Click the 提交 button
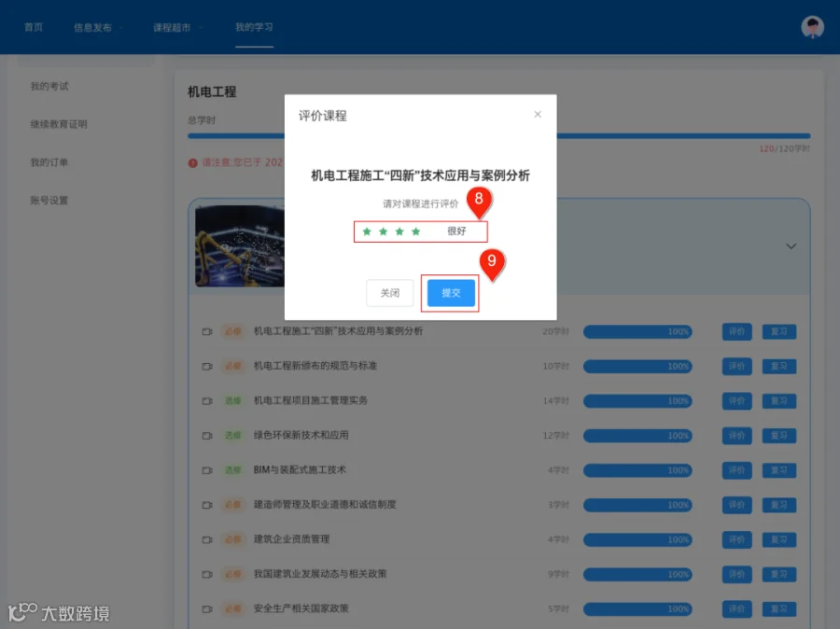 pos(451,292)
